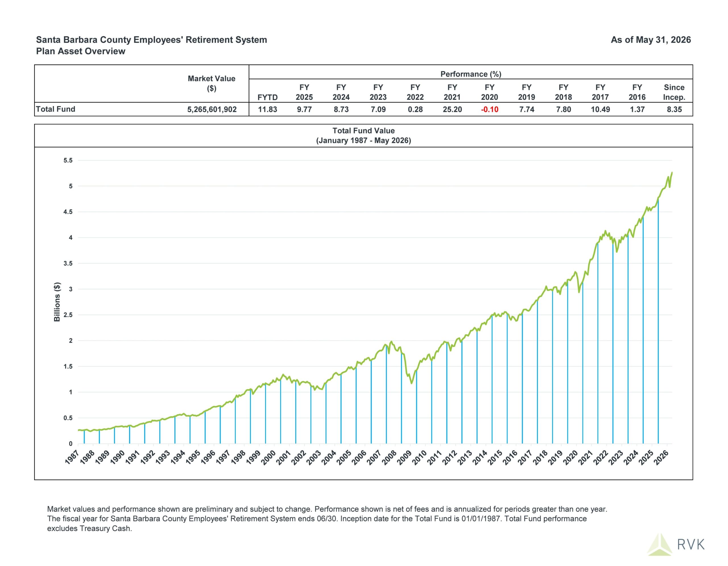This screenshot has width=728, height=566.
Task: Select the title "Santa Barbara County Employees' Retirement System"
Action: coord(151,40)
